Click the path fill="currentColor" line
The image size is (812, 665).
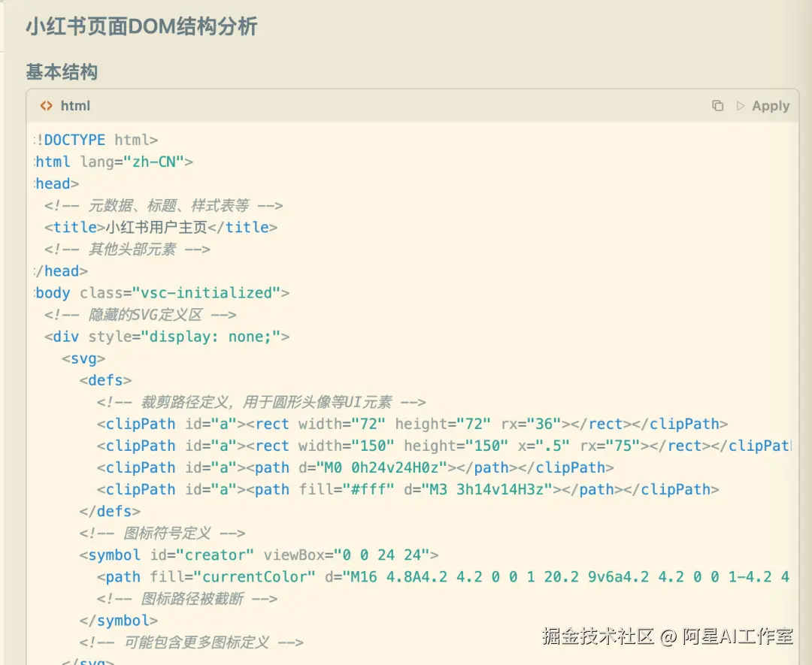click(444, 577)
